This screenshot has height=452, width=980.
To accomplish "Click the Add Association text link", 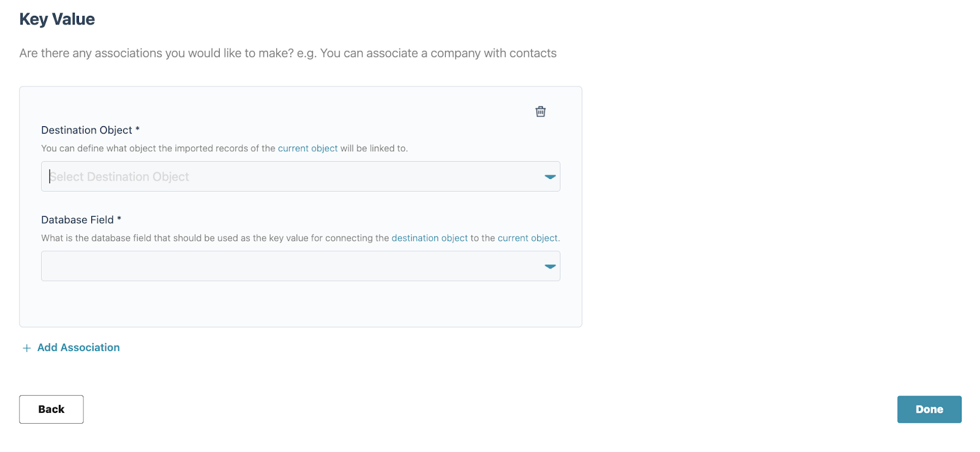I will [78, 348].
